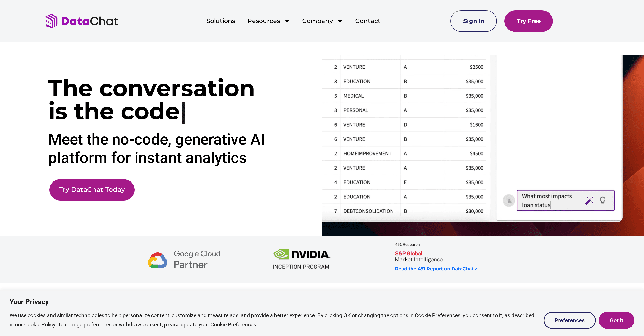Click the DataChat logo icon
Screen dimensions: 644x336
52,21
